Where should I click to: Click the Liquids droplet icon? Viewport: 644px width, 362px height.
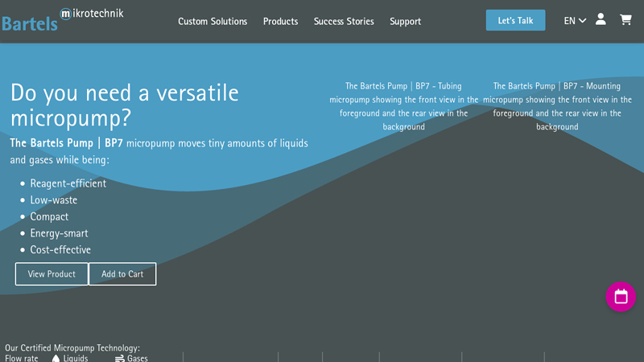[56, 358]
